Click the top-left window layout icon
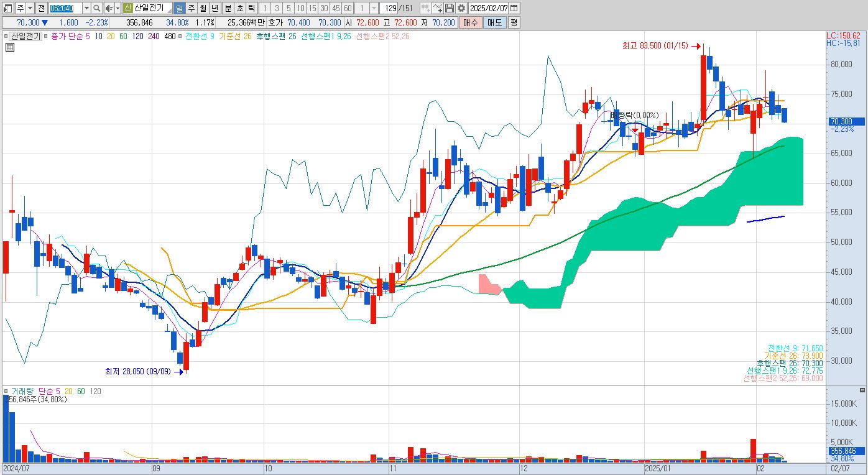868x475 pixels. point(8,8)
